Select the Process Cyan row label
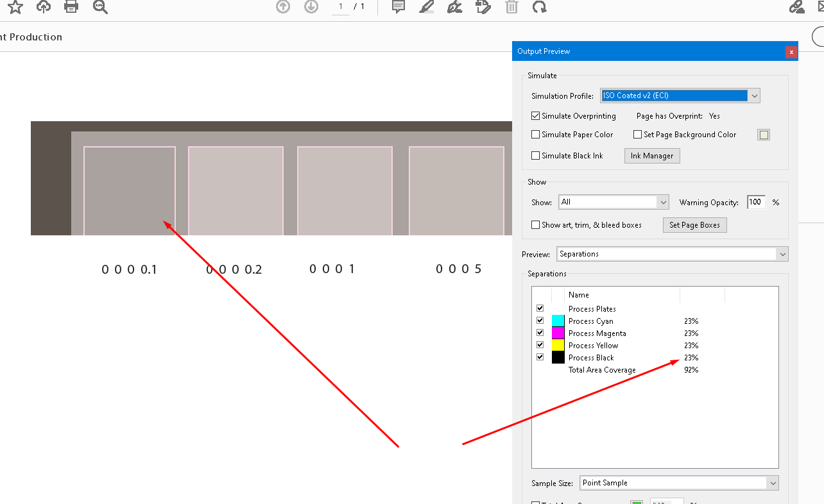 pyautogui.click(x=590, y=321)
